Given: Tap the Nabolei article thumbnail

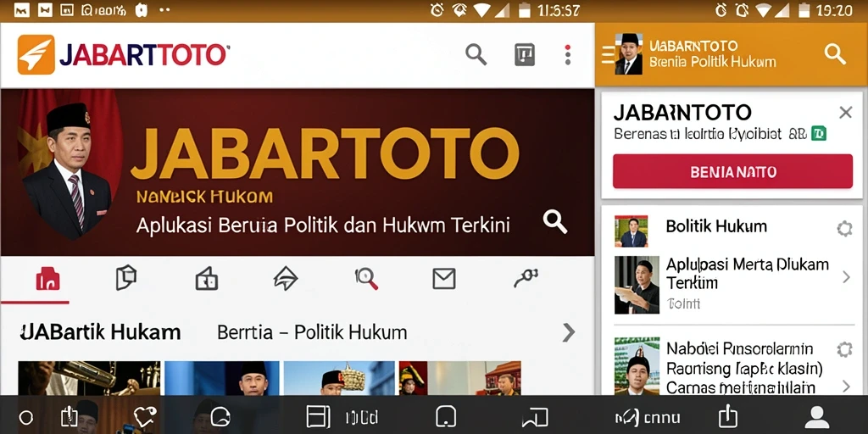Looking at the screenshot, I should click(637, 366).
